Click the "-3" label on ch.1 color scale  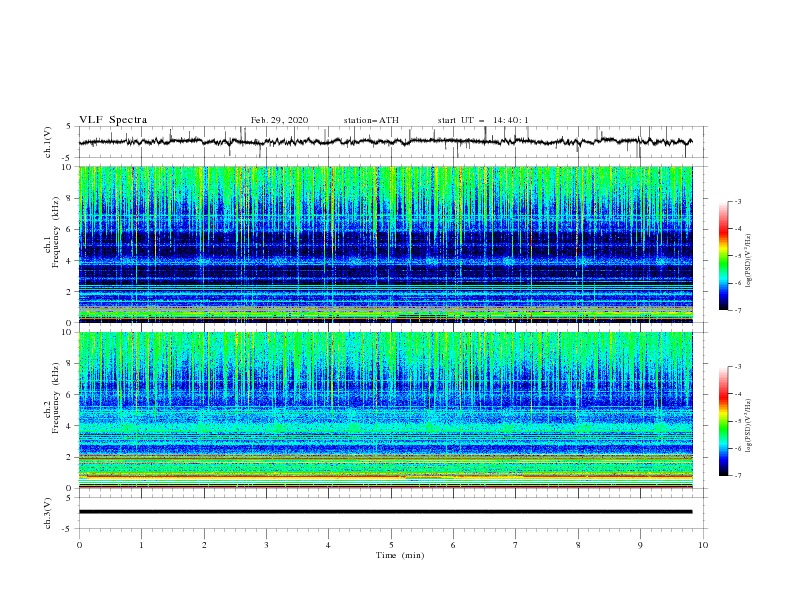click(x=737, y=201)
